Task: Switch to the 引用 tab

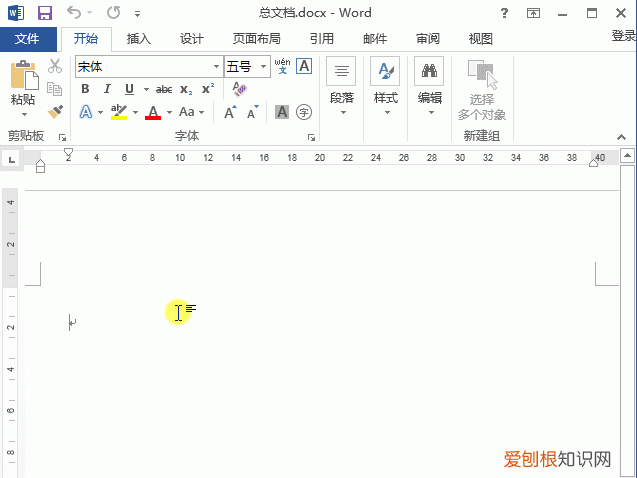Action: point(322,39)
